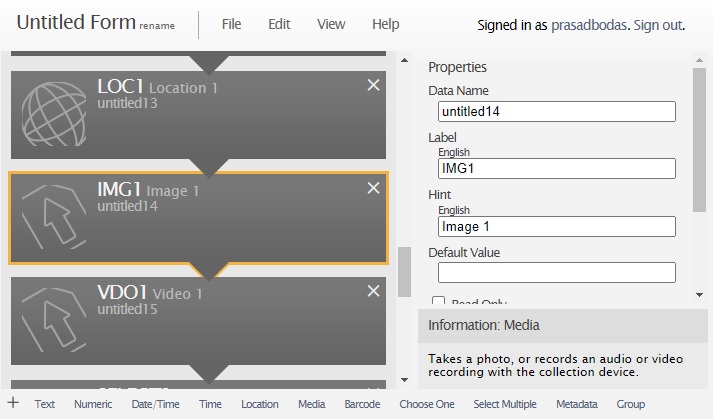Viewport: 713px width, 419px height.
Task: Click the Label English input field
Action: 557,168
